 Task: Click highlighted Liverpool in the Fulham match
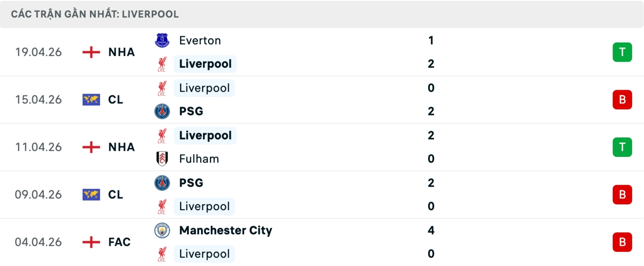pyautogui.click(x=205, y=135)
